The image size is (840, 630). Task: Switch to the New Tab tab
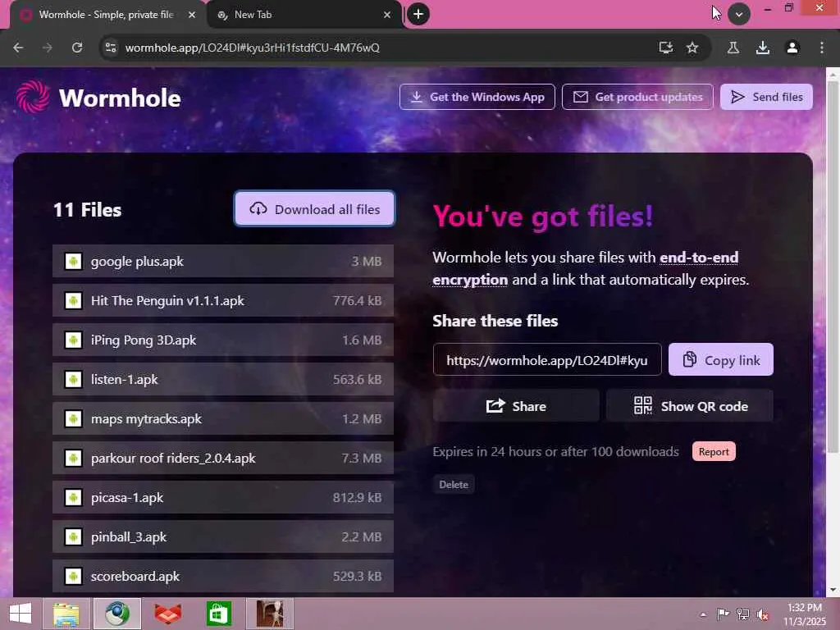[304, 15]
